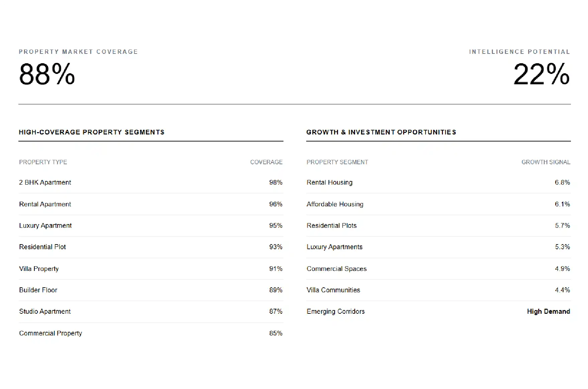Select the High-Coverage Property Segments heading
This screenshot has width=588, height=389.
pos(92,132)
